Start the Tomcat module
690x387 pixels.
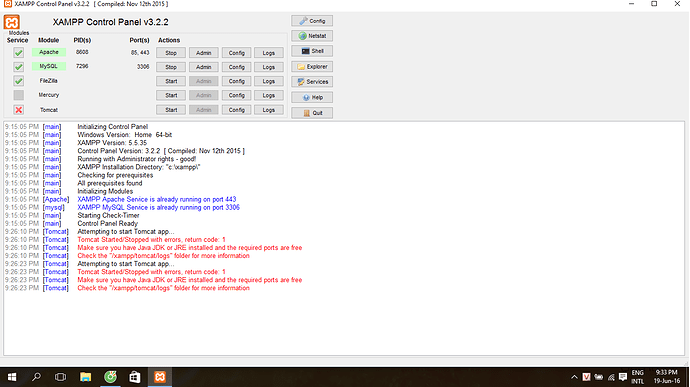(x=171, y=110)
